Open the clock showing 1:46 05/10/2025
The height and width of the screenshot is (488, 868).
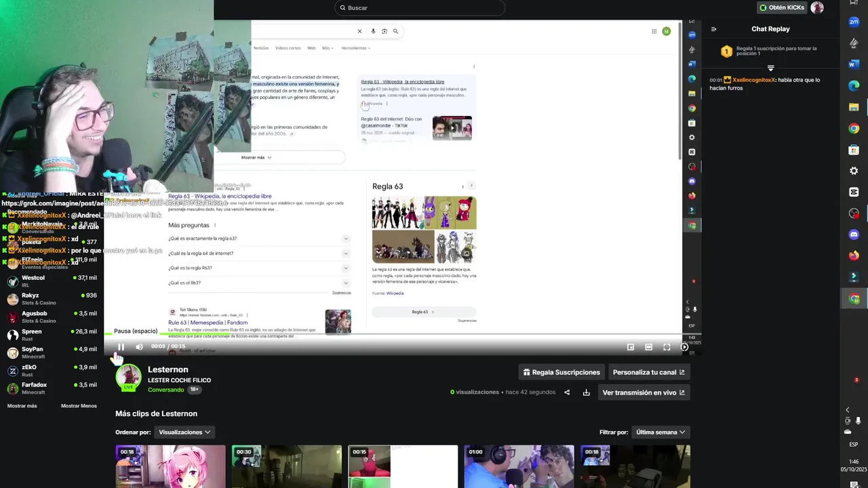[854, 465]
